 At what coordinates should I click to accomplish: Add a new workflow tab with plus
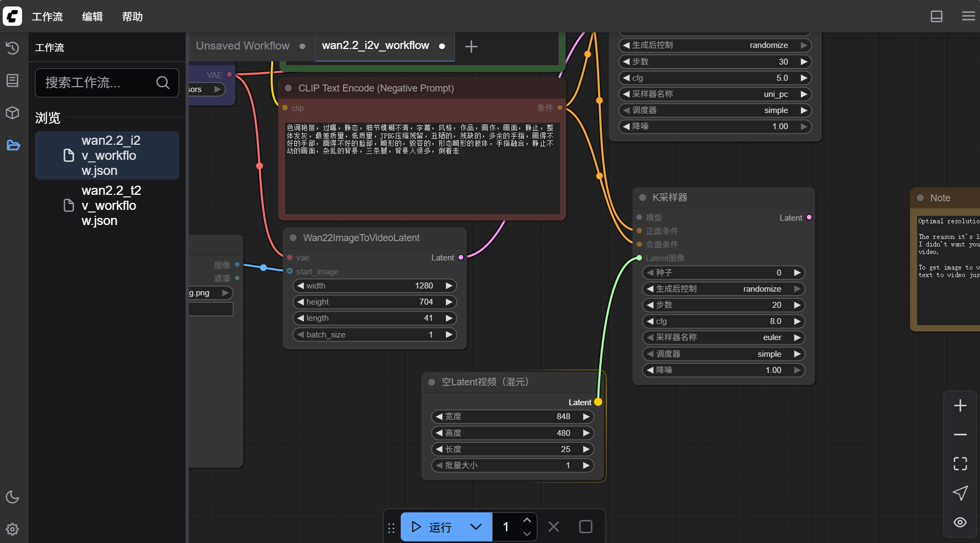pyautogui.click(x=471, y=47)
